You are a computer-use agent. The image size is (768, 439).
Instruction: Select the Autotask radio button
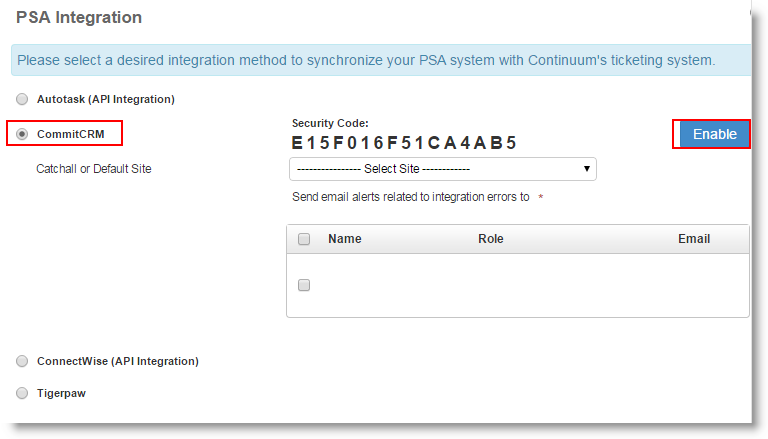[22, 99]
